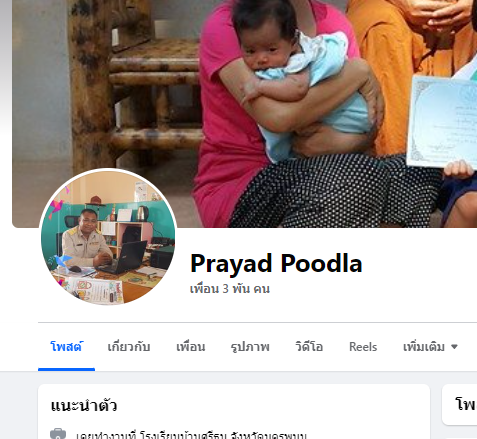This screenshot has width=477, height=439.
Task: Open the เกี่ยวกับ (About) tab
Action: pos(129,347)
